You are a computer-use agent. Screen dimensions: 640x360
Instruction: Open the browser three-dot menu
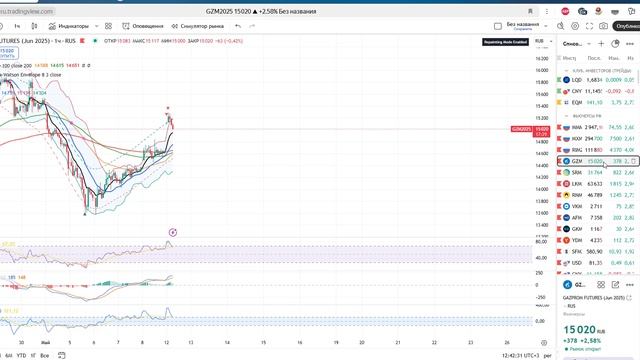547,11
